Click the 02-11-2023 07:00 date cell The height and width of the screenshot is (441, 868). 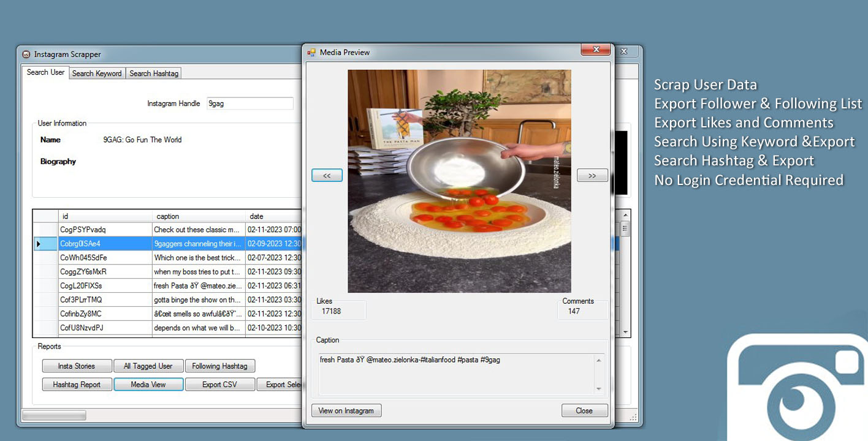coord(273,230)
